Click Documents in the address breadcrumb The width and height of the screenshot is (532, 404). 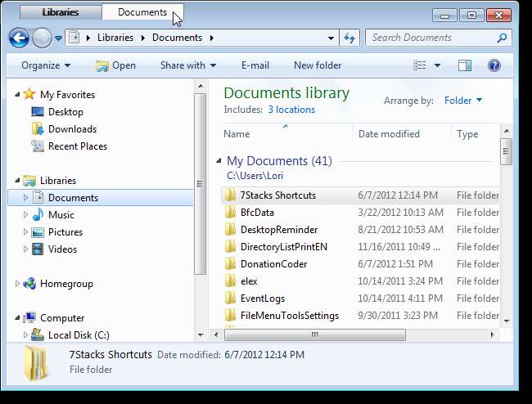tap(177, 38)
